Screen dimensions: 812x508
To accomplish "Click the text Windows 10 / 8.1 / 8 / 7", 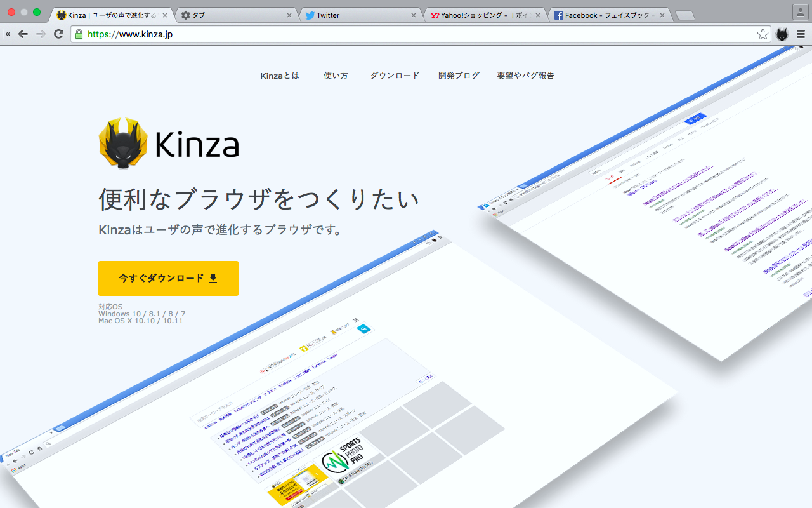I will tap(142, 314).
